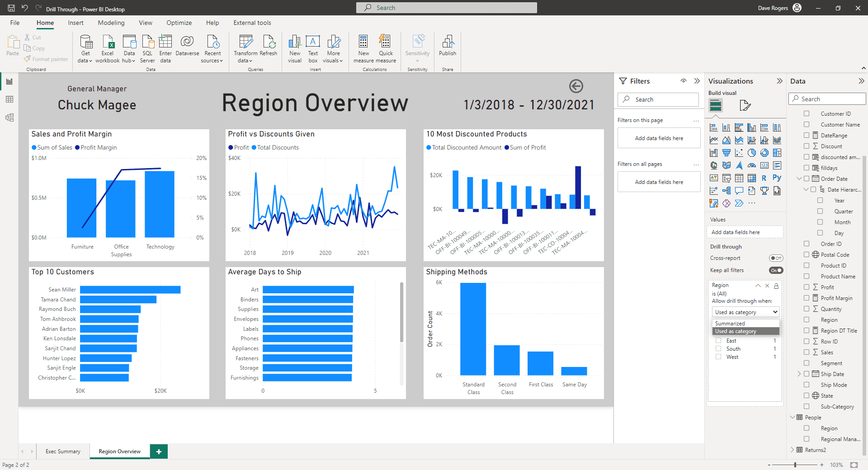Open the Modeling ribbon tab
The image size is (868, 470).
click(111, 23)
